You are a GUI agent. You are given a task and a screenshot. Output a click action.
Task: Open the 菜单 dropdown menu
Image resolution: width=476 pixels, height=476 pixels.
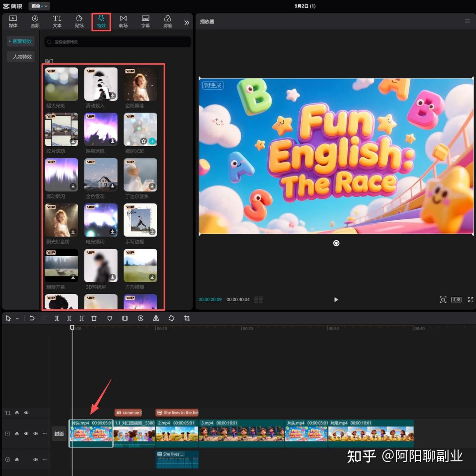39,6
